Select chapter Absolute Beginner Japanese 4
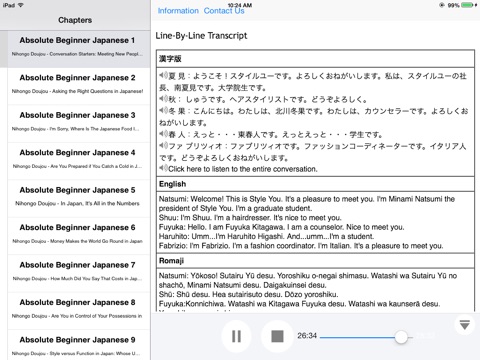This screenshot has width=480, height=360. tap(79, 161)
